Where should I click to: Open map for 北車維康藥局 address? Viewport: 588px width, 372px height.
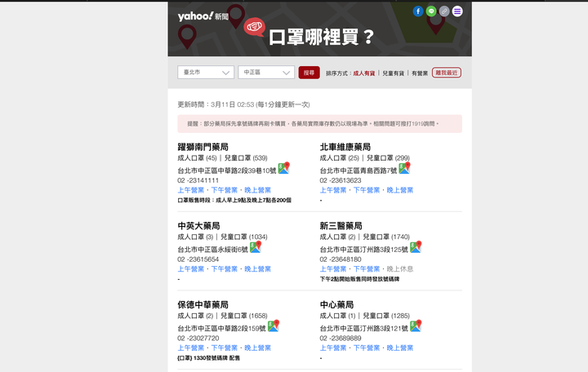(x=404, y=168)
